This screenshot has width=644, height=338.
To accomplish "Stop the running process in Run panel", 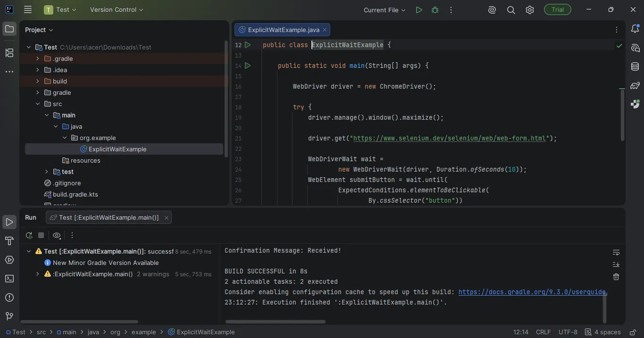I will click(x=41, y=235).
